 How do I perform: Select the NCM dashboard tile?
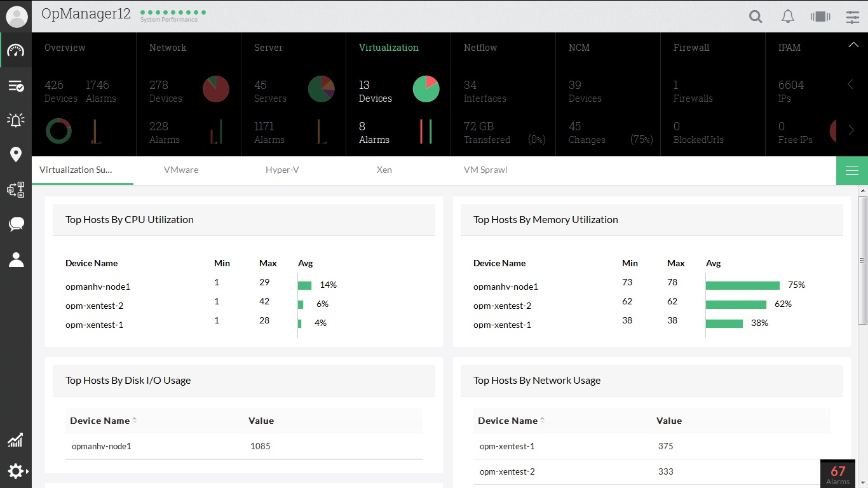[608, 94]
